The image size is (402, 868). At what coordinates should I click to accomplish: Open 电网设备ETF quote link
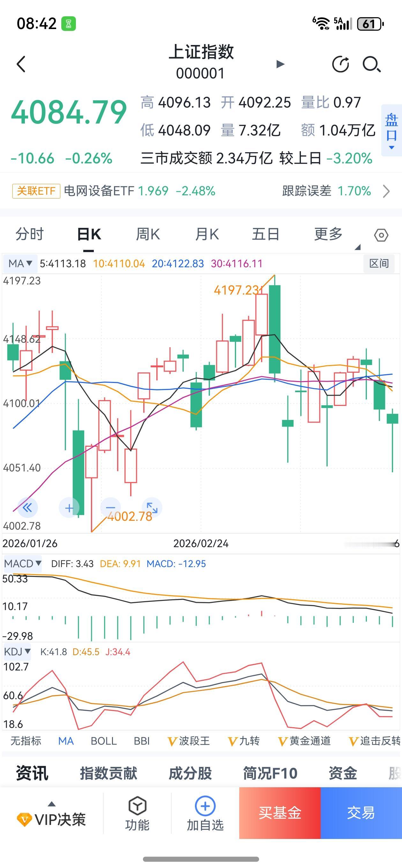(x=139, y=191)
